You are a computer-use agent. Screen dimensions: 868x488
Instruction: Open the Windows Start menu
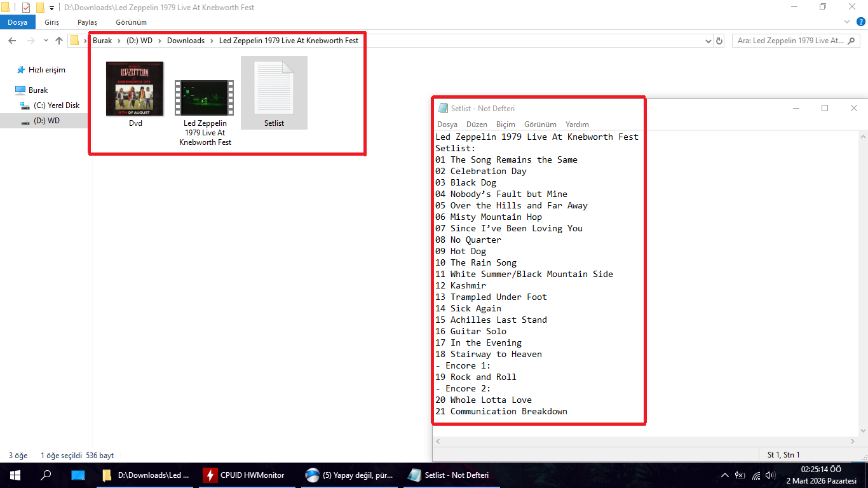[x=15, y=475]
